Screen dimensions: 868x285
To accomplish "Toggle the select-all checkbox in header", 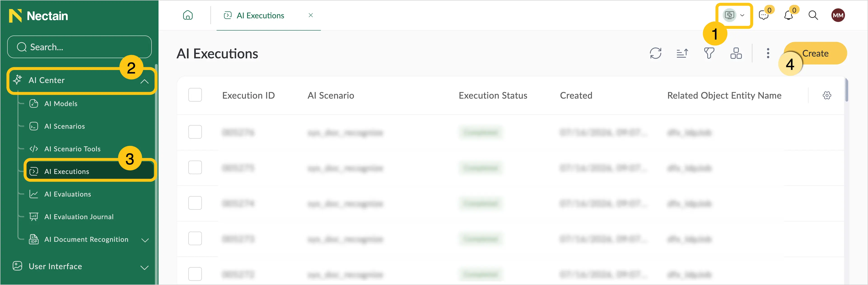I will (195, 95).
